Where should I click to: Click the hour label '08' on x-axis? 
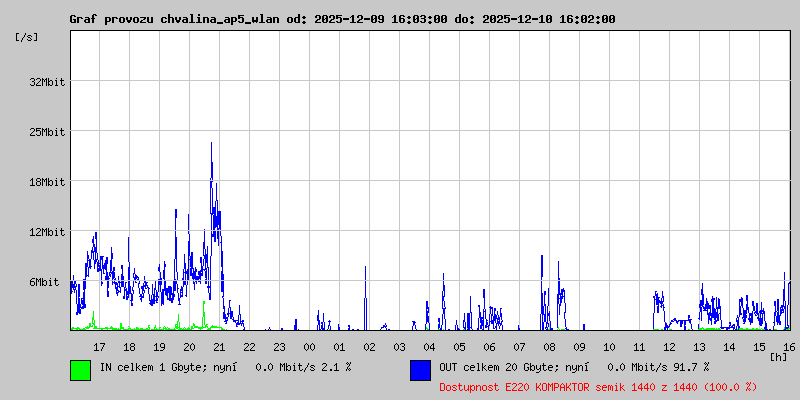coord(549,347)
